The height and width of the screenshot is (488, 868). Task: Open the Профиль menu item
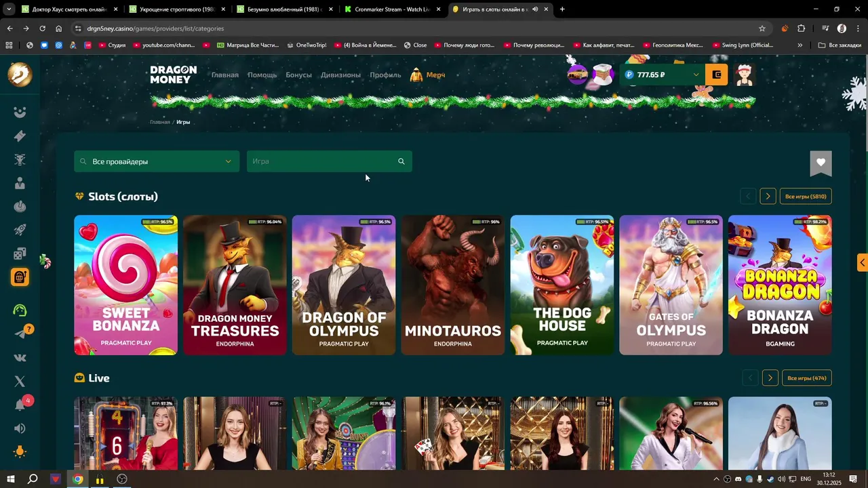(385, 75)
